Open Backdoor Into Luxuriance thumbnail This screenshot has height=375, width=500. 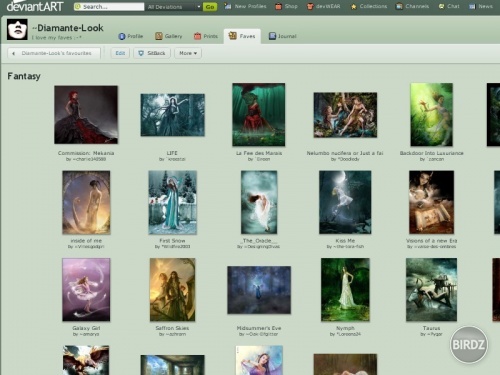click(x=432, y=115)
